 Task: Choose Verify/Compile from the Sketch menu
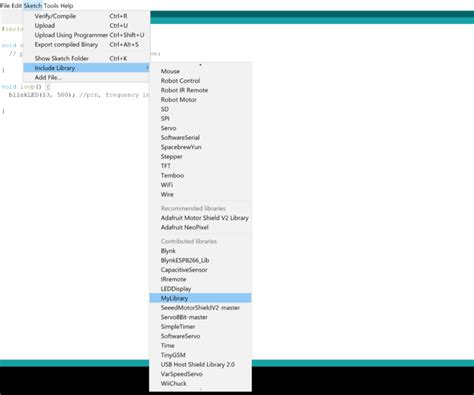(87, 16)
